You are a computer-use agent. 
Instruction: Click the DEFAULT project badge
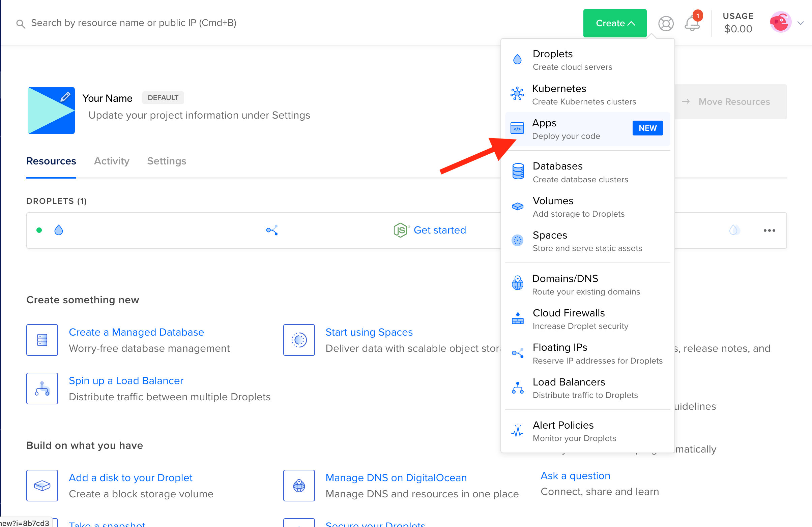(x=163, y=98)
